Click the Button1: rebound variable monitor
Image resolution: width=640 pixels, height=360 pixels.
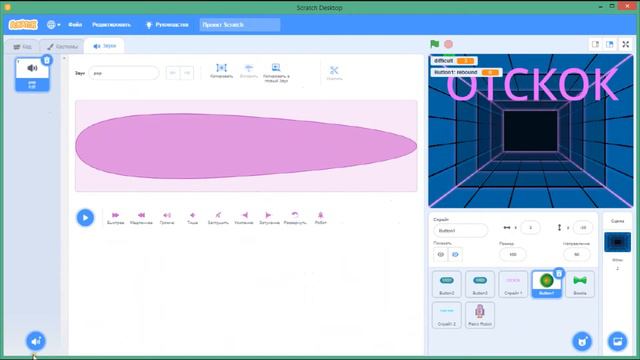point(467,72)
